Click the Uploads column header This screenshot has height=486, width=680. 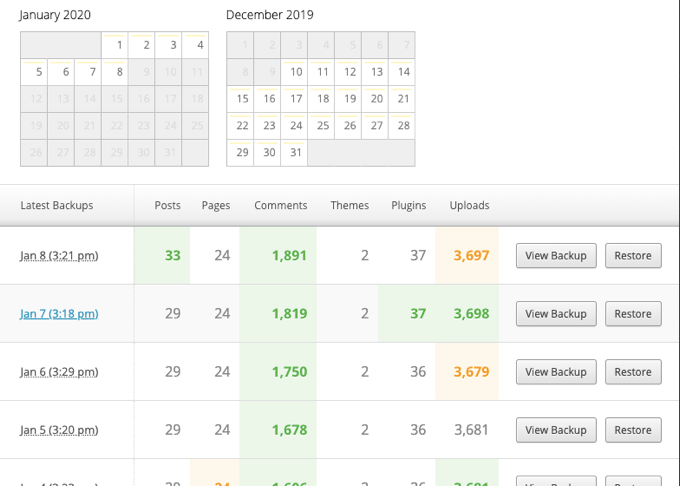pos(469,205)
